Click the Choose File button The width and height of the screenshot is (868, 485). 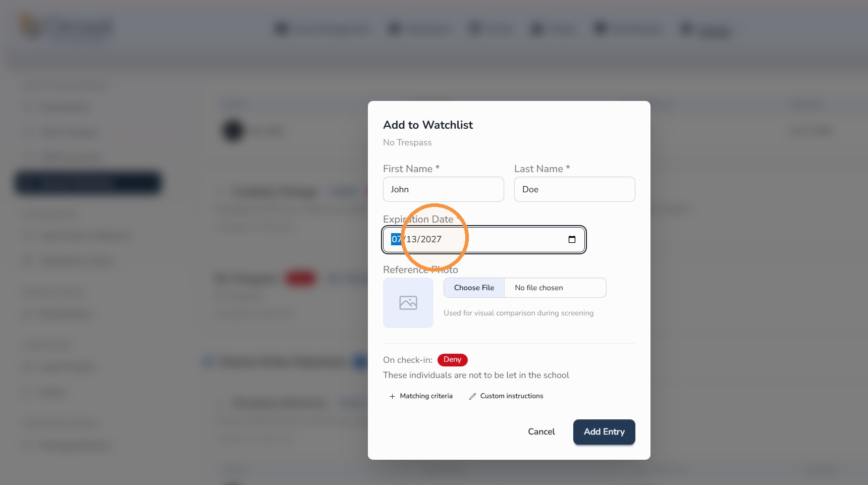point(474,288)
